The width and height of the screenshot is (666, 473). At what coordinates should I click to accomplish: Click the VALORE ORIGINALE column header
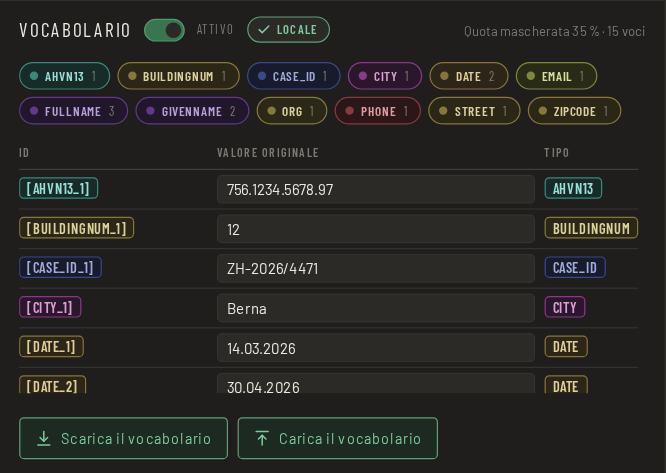tap(268, 152)
